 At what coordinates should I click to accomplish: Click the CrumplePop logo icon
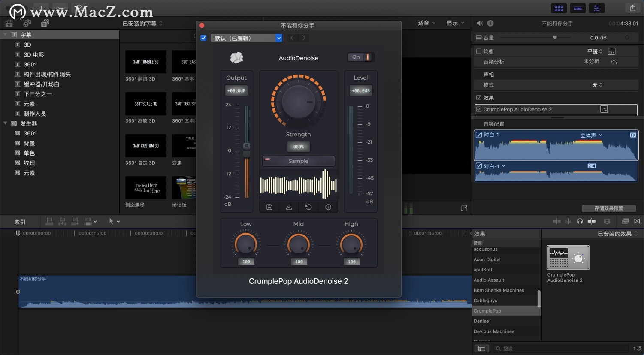[x=236, y=57]
